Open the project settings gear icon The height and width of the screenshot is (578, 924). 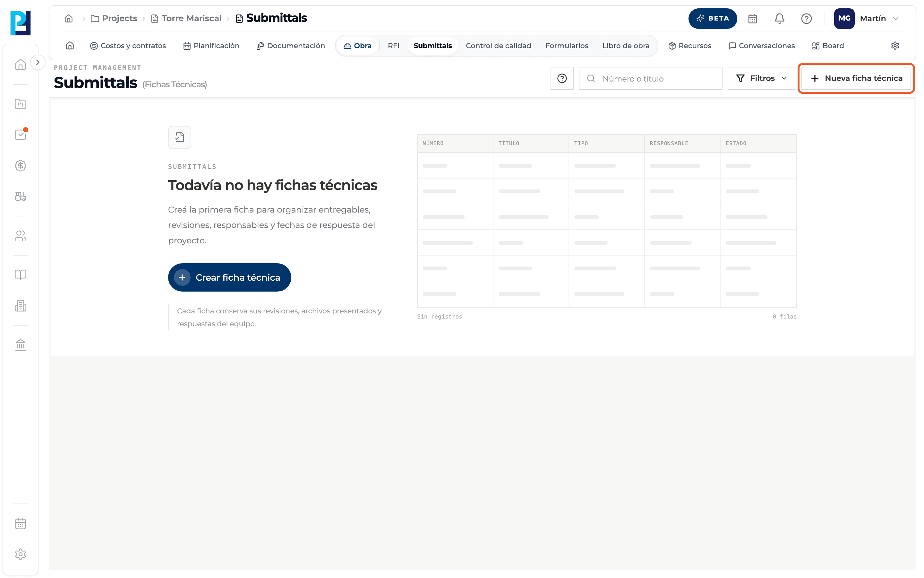click(x=895, y=46)
